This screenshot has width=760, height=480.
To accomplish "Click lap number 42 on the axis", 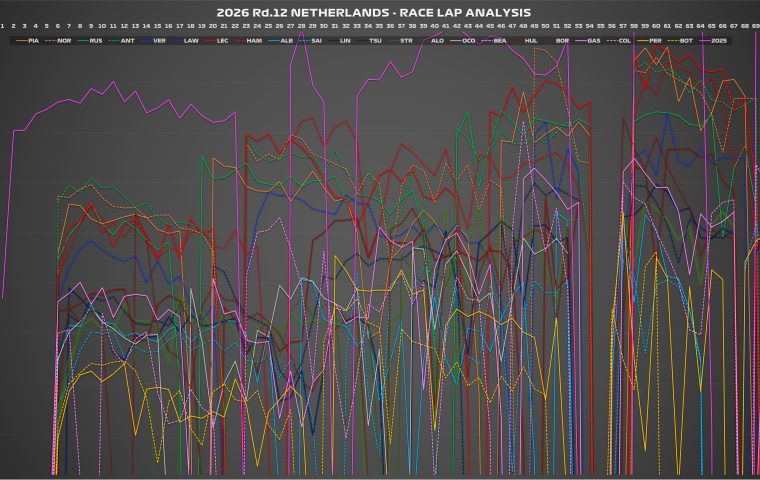I will [x=457, y=26].
